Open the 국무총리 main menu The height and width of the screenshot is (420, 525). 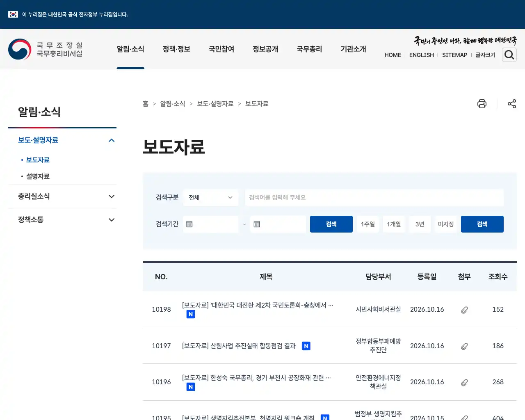pos(309,49)
